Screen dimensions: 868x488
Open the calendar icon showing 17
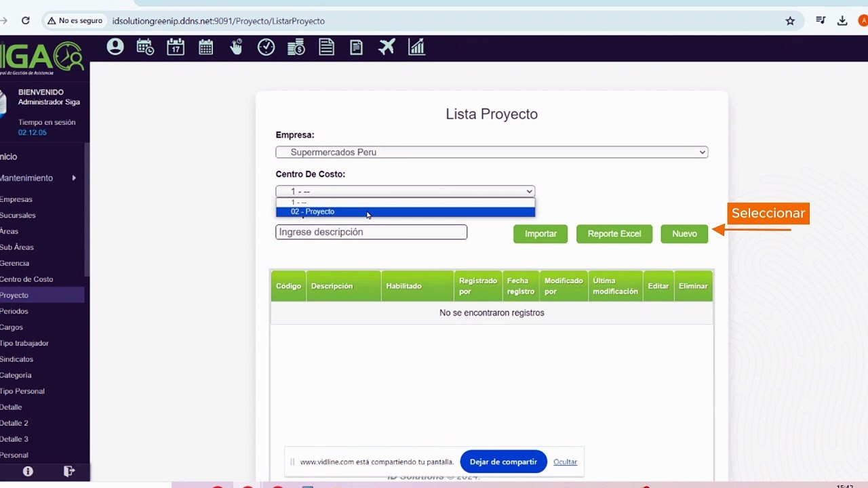pos(176,47)
